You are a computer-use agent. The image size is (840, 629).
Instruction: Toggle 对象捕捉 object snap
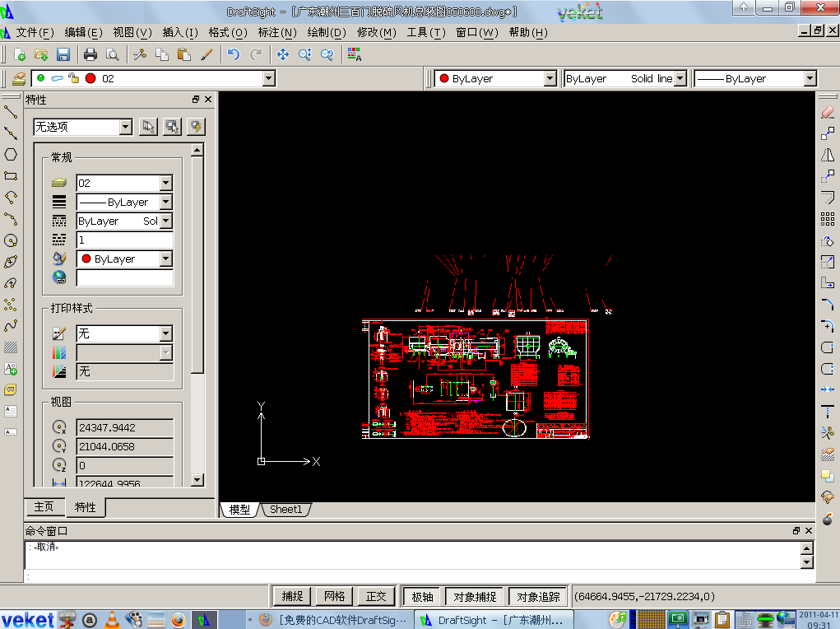[x=475, y=596]
